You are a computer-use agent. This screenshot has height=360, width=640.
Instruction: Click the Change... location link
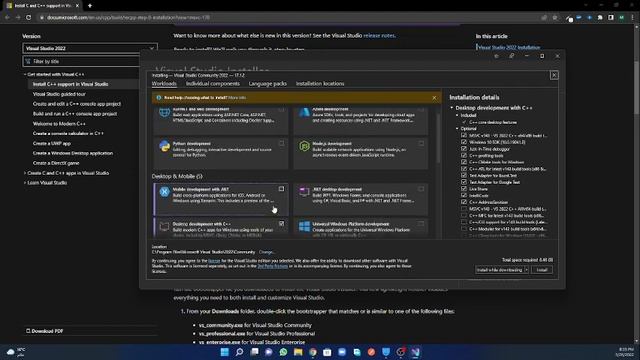267,252
